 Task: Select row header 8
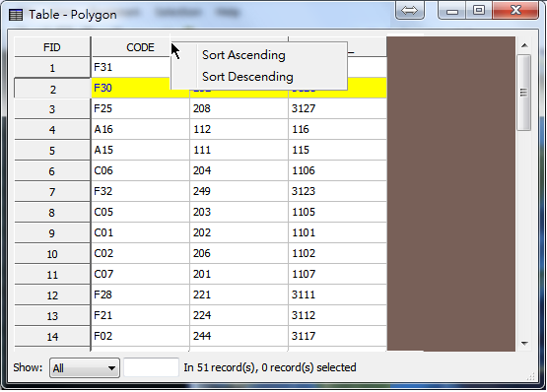click(52, 213)
